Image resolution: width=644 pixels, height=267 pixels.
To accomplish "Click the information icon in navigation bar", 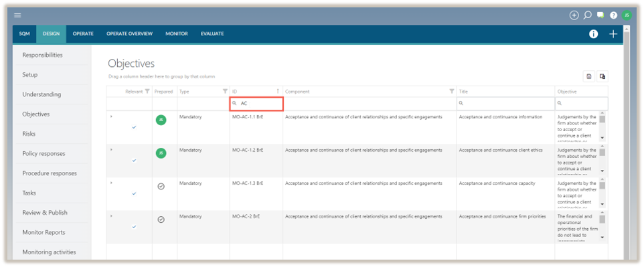I will click(594, 34).
